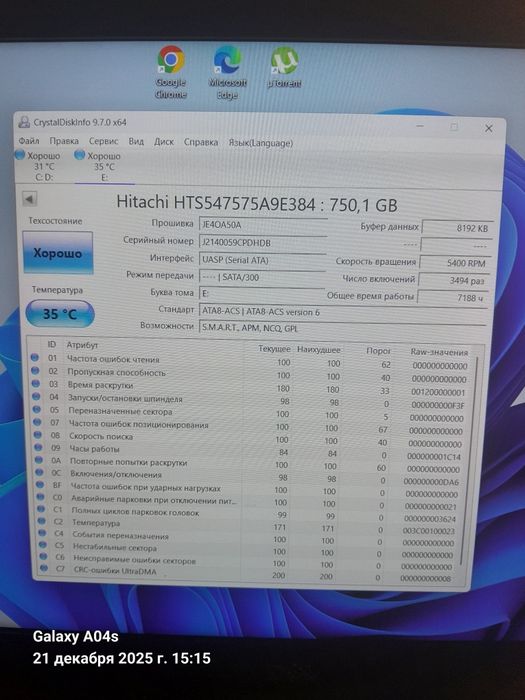Click the status dot for attribute C0
Image resolution: width=525 pixels, height=700 pixels.
coord(41,496)
